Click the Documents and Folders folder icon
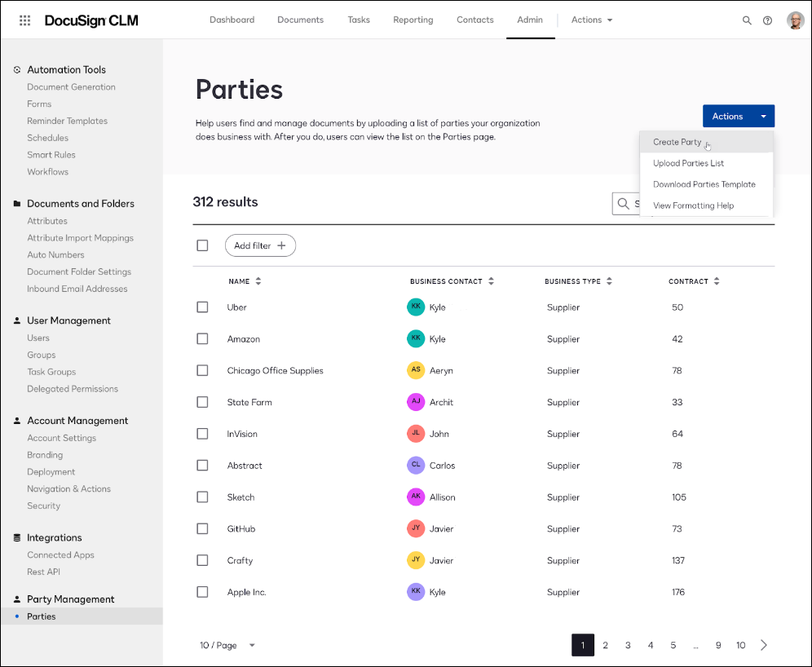Image resolution: width=812 pixels, height=667 pixels. [x=17, y=204]
